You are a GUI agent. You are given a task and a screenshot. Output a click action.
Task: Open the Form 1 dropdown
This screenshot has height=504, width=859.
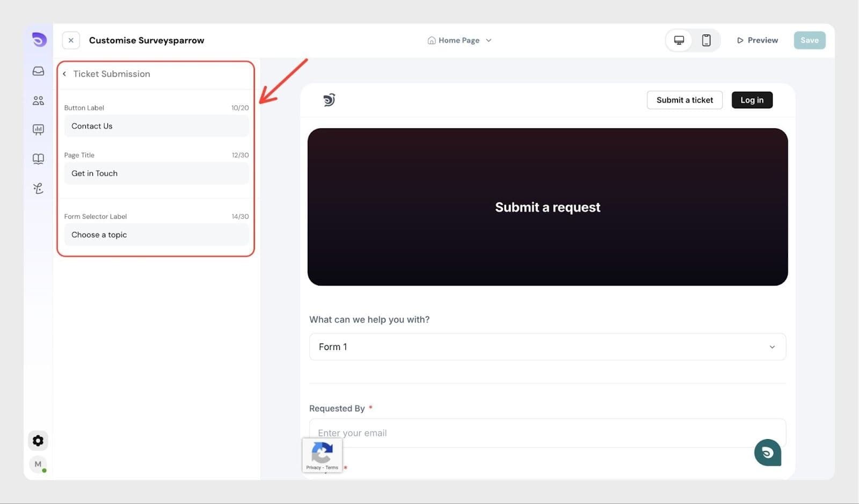547,347
